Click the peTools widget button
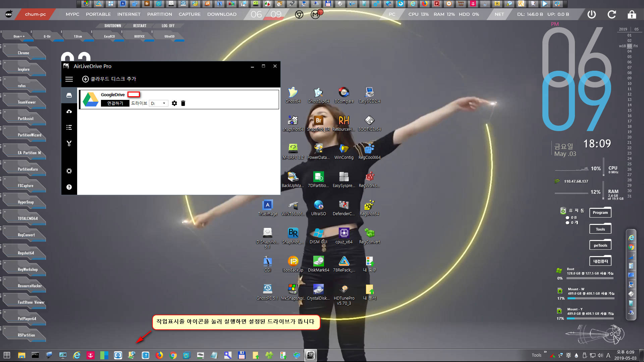The width and height of the screenshot is (644, 362). click(600, 245)
